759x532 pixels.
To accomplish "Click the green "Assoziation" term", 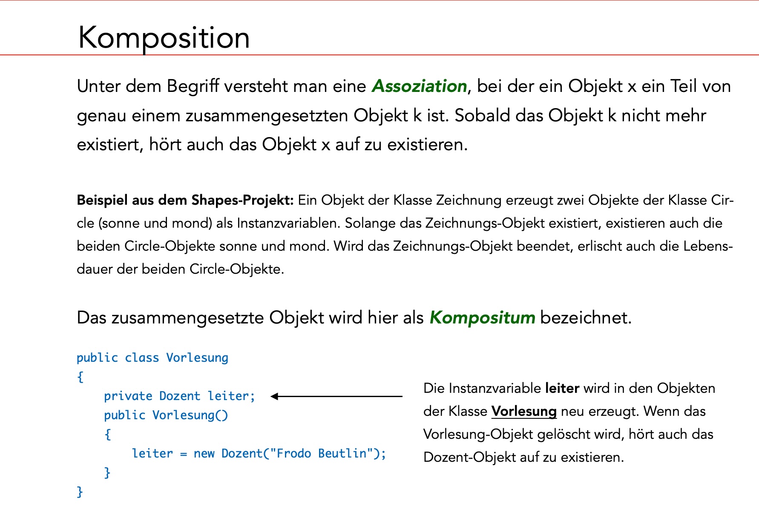I will pos(420,86).
